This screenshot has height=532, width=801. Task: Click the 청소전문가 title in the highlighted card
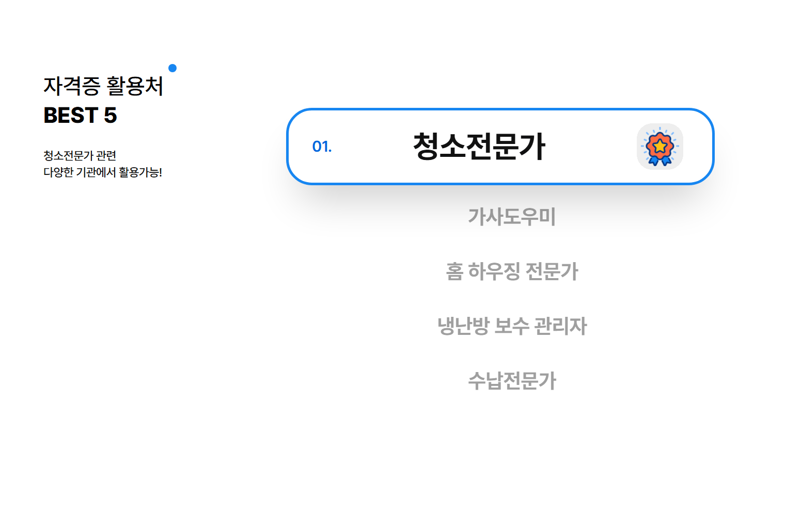(x=479, y=146)
